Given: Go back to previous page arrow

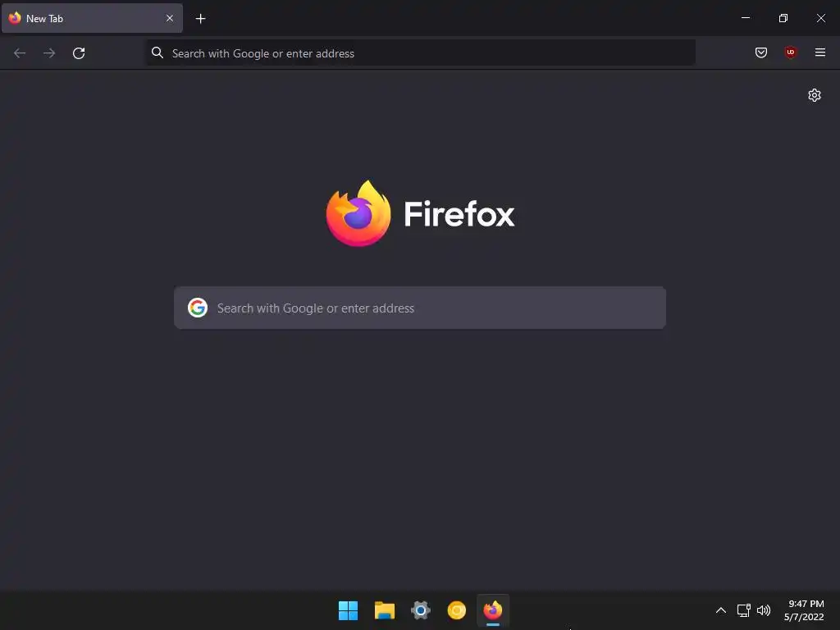Looking at the screenshot, I should pyautogui.click(x=20, y=53).
